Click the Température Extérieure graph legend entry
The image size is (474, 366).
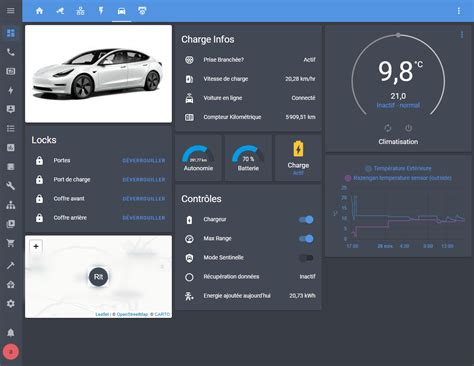[398, 168]
